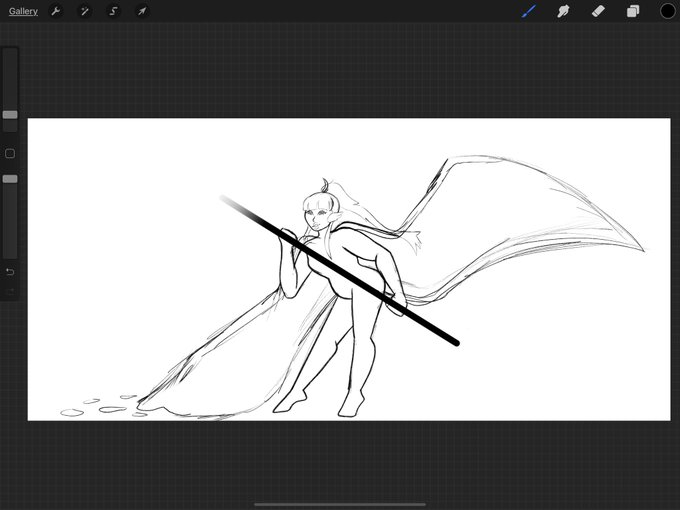This screenshot has width=680, height=510.
Task: Open the Layers panel
Action: pos(633,11)
